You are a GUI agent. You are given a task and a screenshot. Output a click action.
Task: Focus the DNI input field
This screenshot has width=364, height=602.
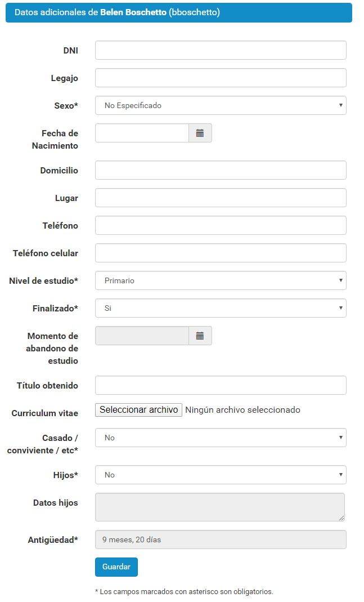pyautogui.click(x=221, y=50)
